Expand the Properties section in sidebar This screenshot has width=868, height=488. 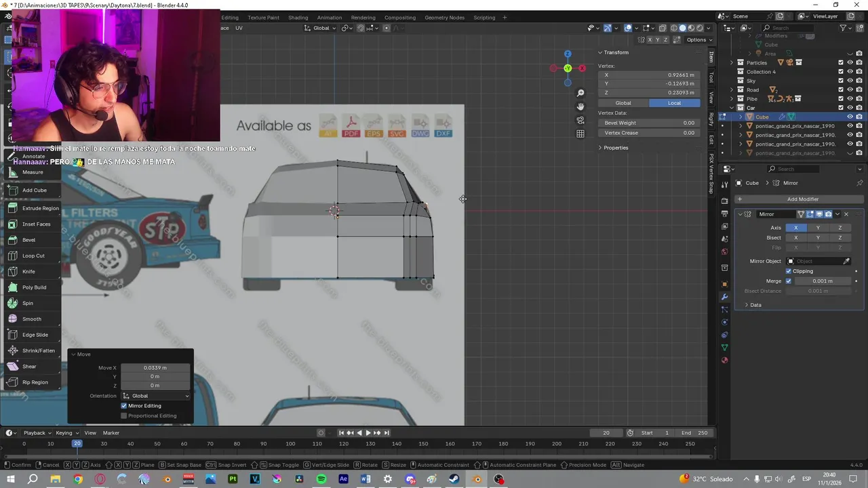[x=615, y=148]
